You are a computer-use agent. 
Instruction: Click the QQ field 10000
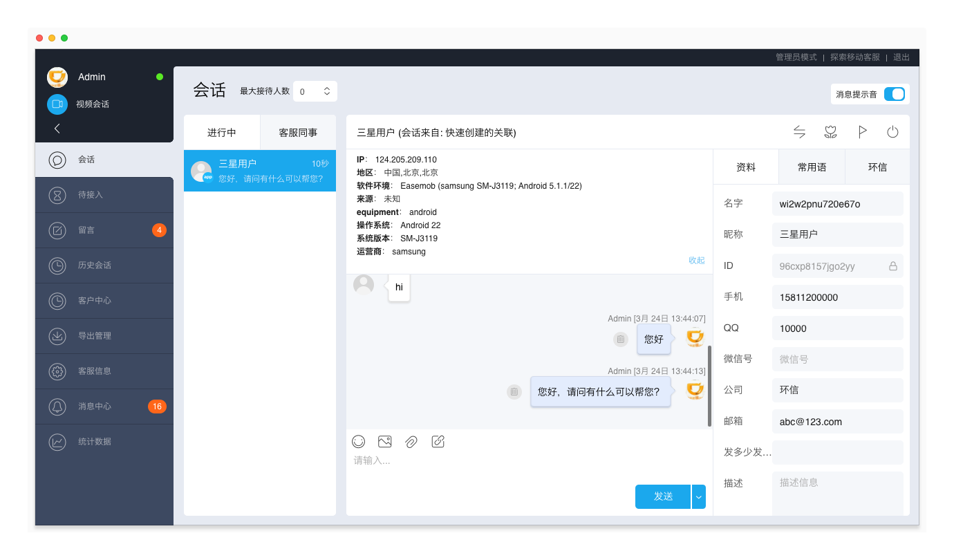pos(837,328)
